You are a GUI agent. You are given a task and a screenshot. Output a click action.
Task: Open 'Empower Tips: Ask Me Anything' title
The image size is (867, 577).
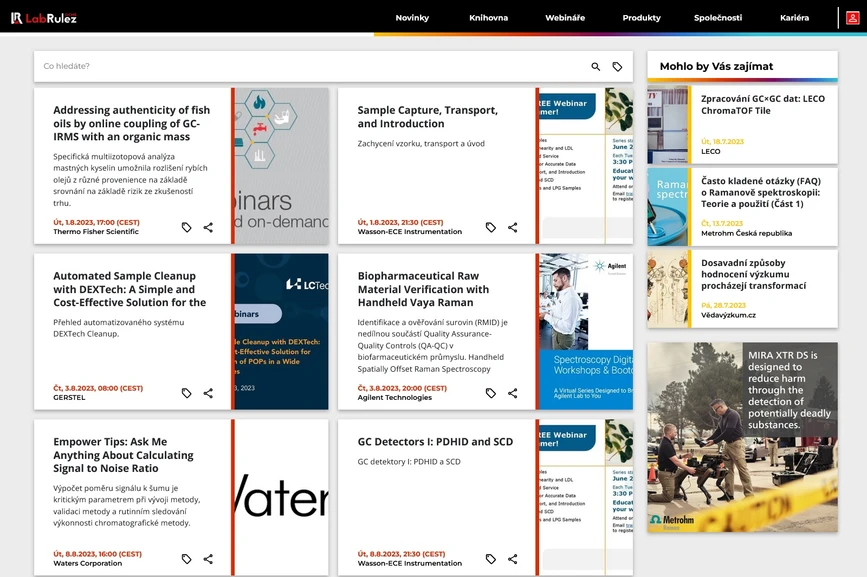click(123, 455)
